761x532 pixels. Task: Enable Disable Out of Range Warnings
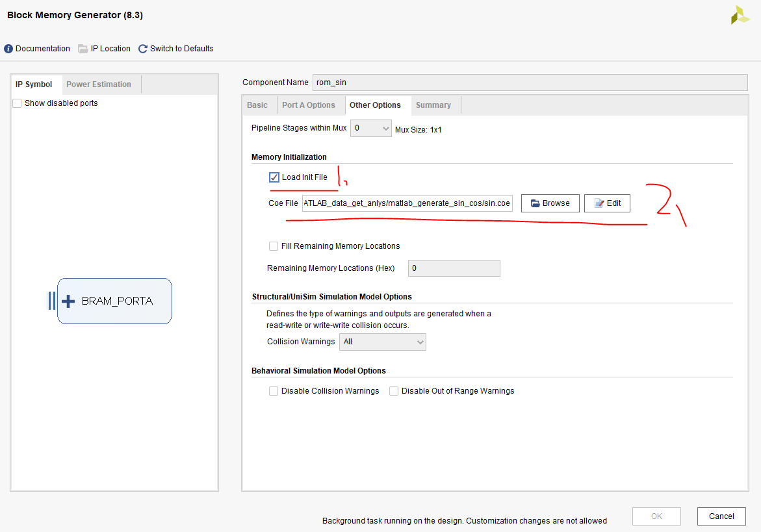pos(394,391)
